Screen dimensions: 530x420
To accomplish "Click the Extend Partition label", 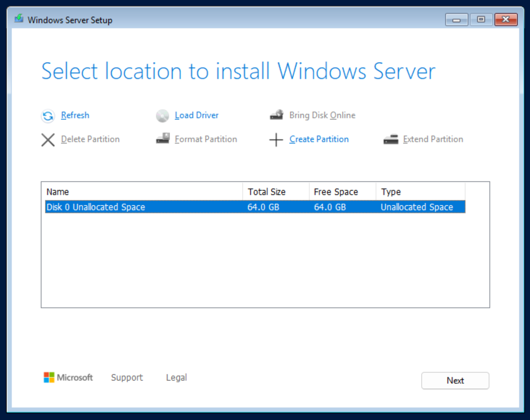I will click(433, 139).
